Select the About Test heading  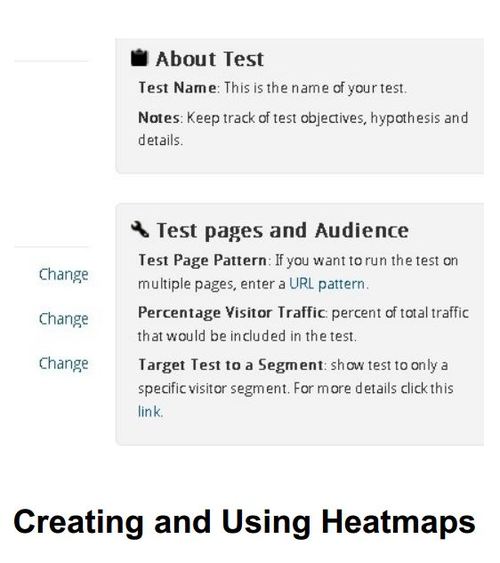210,59
